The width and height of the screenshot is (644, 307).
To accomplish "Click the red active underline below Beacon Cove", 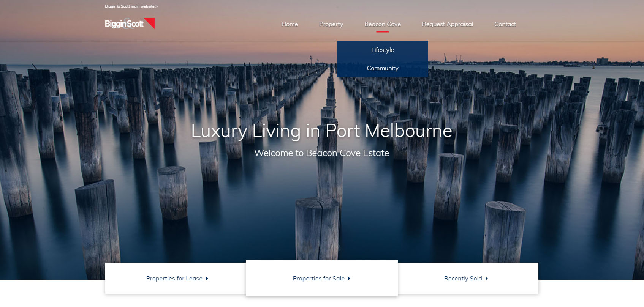I will point(383,32).
